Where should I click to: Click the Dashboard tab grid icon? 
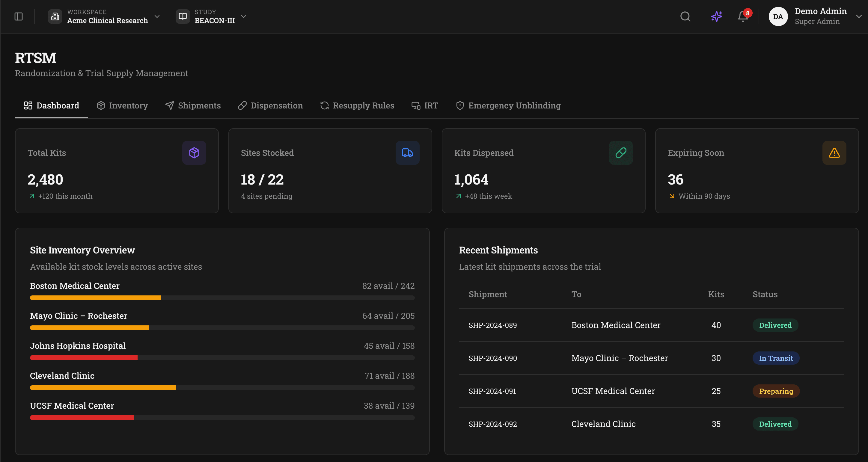(28, 105)
